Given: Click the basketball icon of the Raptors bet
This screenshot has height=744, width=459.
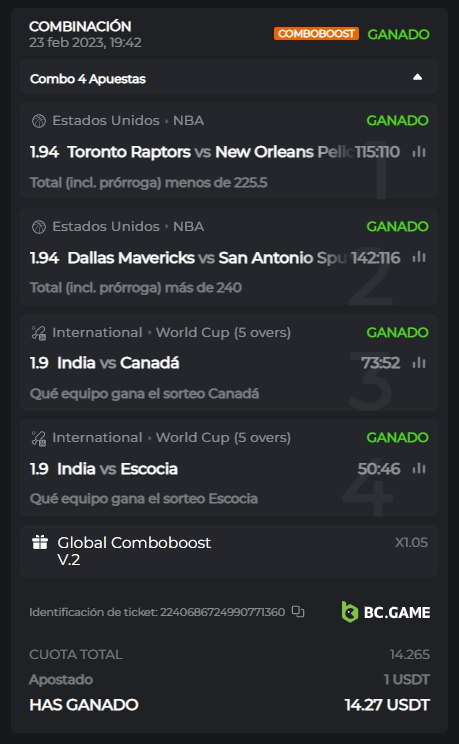Looking at the screenshot, I should point(39,121).
